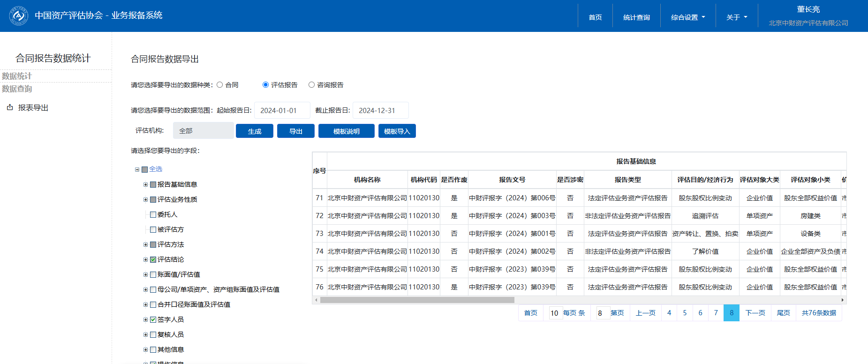Expand the 报告基础信息 tree node
The width and height of the screenshot is (868, 364).
pyautogui.click(x=145, y=185)
